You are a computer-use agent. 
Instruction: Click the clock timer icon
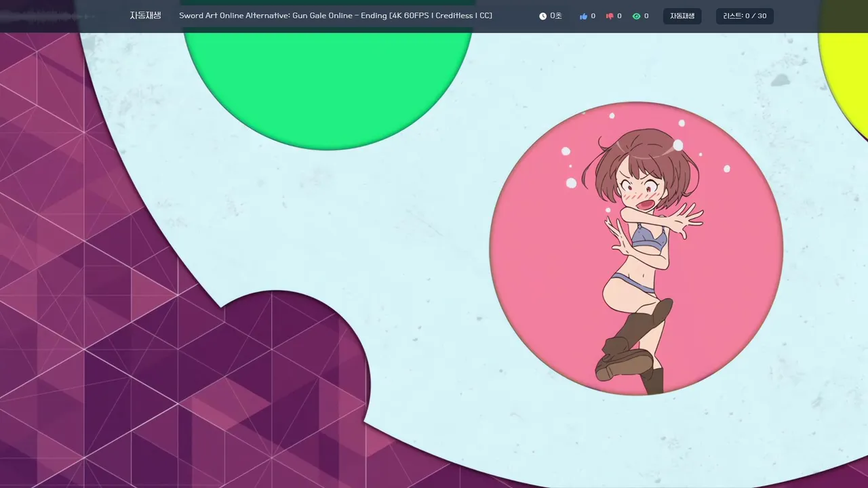(x=542, y=16)
